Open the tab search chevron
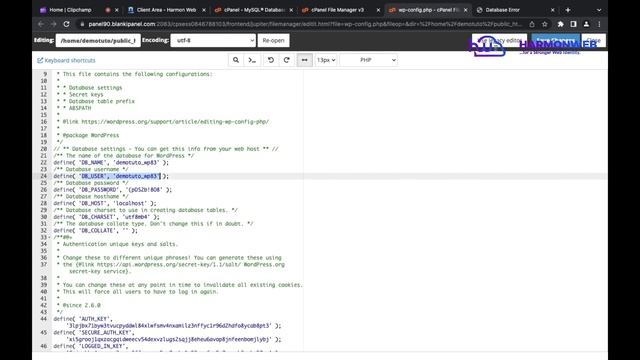 599,10
